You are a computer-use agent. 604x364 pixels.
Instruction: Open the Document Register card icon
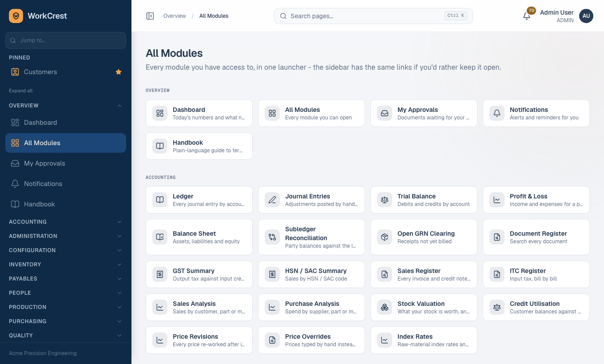point(497,237)
